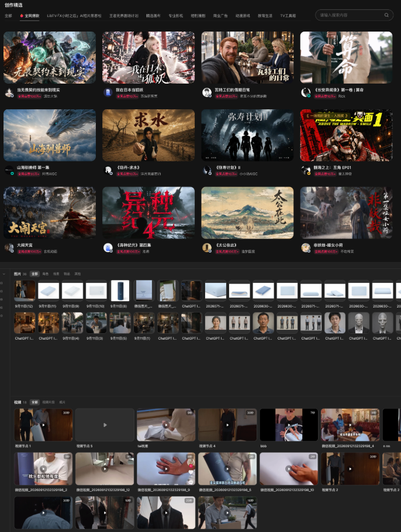Click author avatar beside 大闹天宫 title
Image resolution: width=401 pixels, height=532 pixels.
[x=9, y=248]
